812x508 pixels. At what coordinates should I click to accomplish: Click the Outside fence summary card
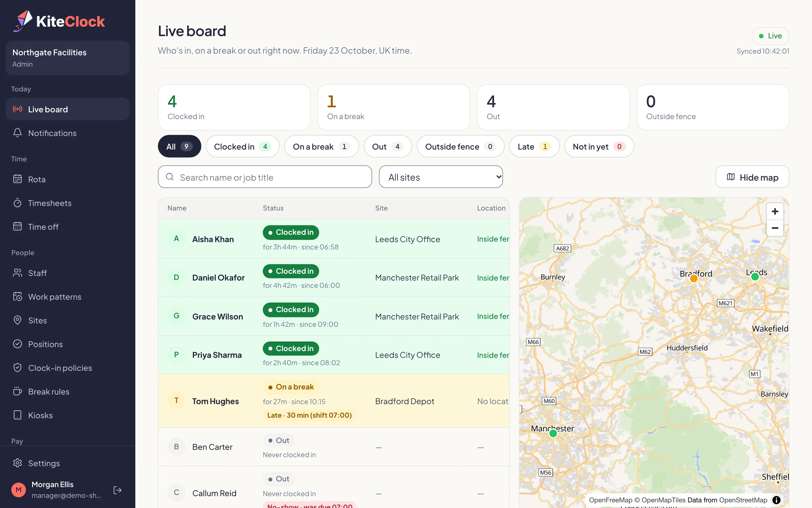coord(713,107)
